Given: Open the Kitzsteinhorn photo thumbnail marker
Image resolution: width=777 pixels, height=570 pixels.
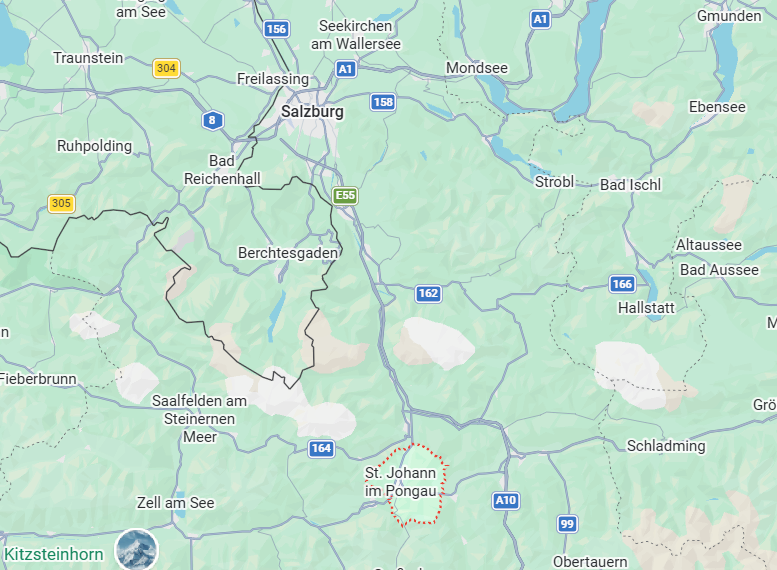Looking at the screenshot, I should (136, 550).
